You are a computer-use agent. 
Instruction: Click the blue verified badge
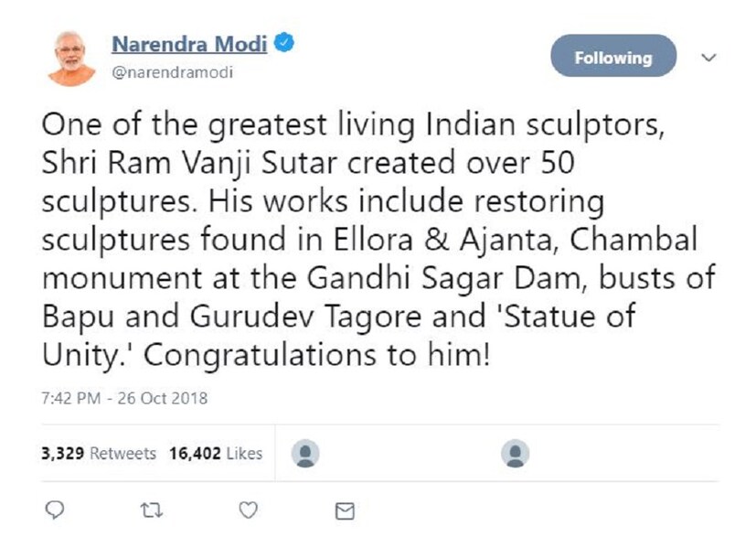tap(284, 44)
